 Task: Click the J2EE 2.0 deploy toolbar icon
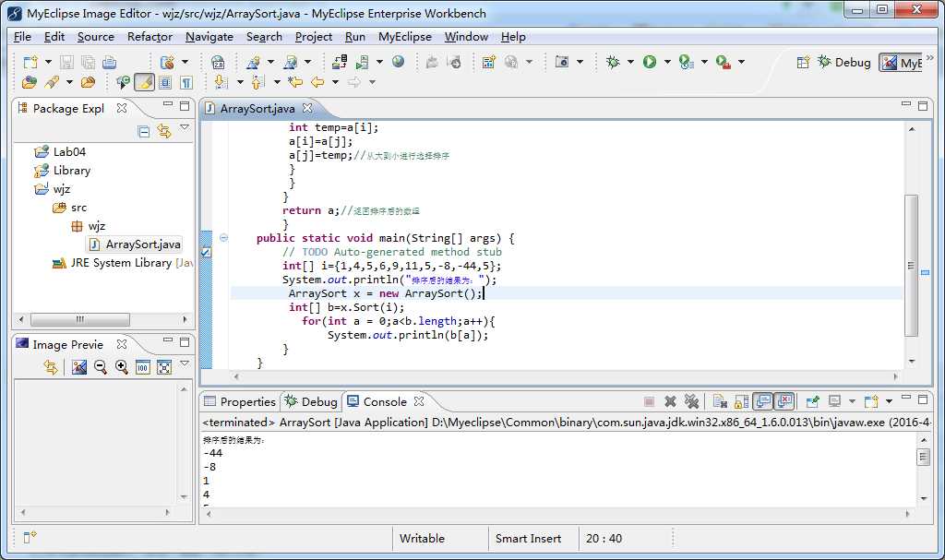[218, 62]
